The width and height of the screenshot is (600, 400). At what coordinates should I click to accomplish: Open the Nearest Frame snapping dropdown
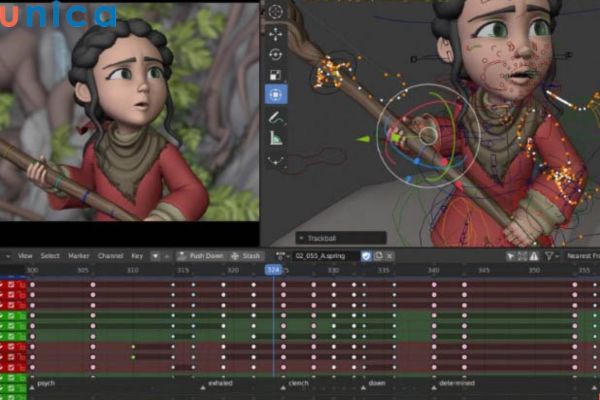pyautogui.click(x=579, y=256)
